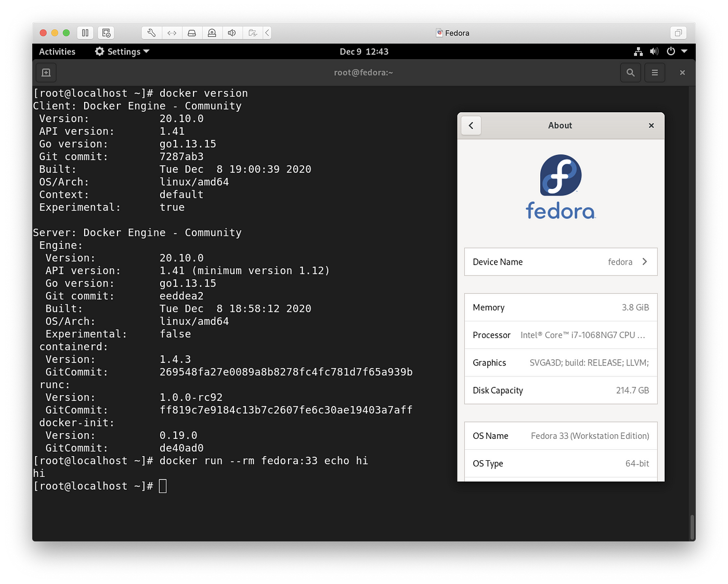Open the terminal hamburger menu

pyautogui.click(x=655, y=73)
